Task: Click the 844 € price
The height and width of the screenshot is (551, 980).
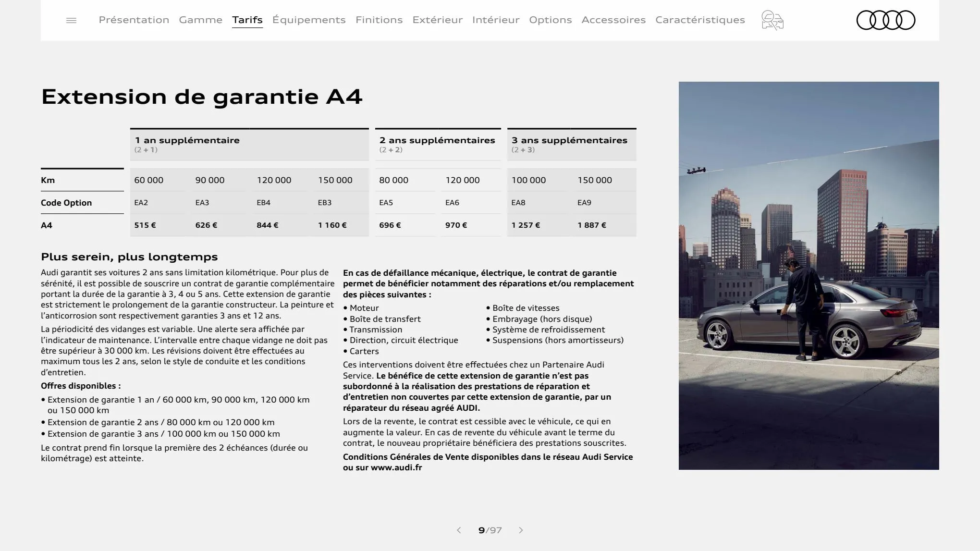Action: (268, 225)
